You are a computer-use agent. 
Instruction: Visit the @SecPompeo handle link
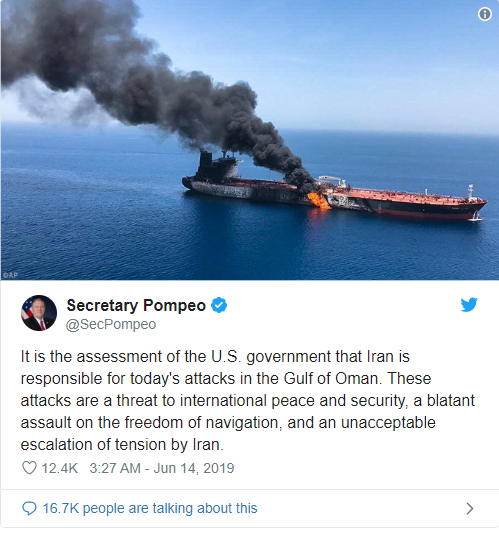tap(111, 325)
